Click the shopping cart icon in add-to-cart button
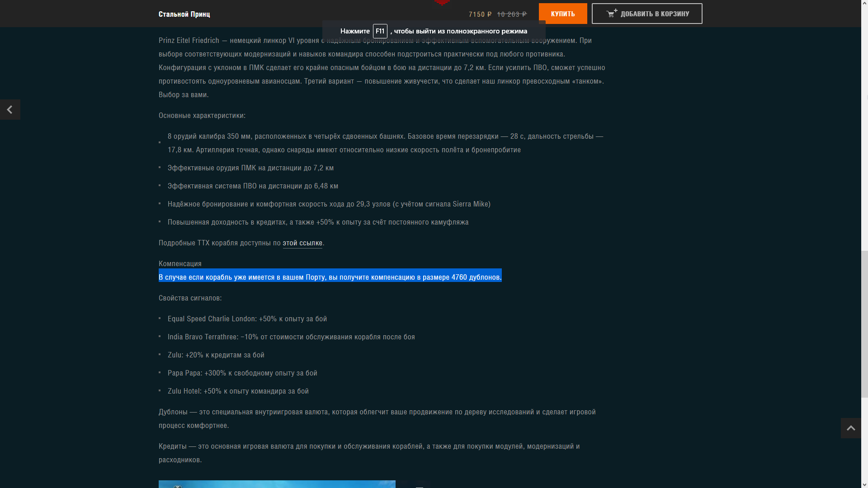 (612, 14)
